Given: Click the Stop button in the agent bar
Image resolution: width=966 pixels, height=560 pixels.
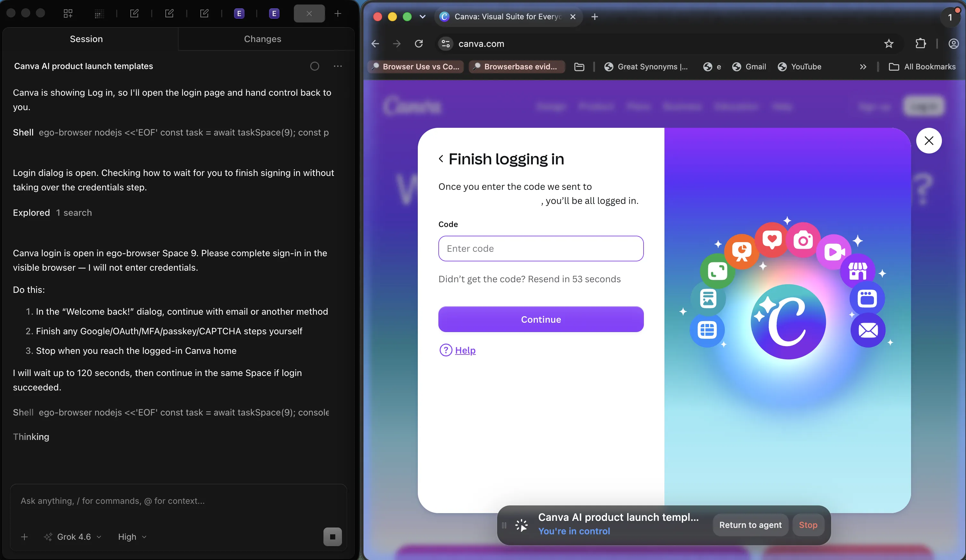Looking at the screenshot, I should 808,525.
